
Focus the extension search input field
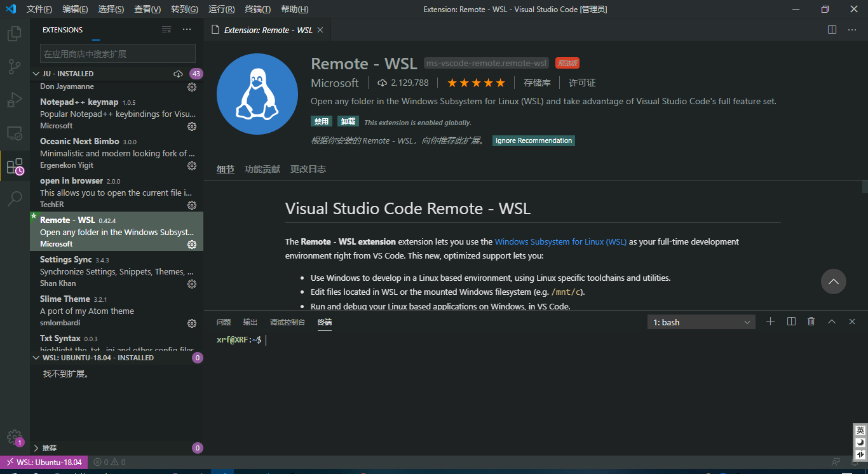coord(118,53)
